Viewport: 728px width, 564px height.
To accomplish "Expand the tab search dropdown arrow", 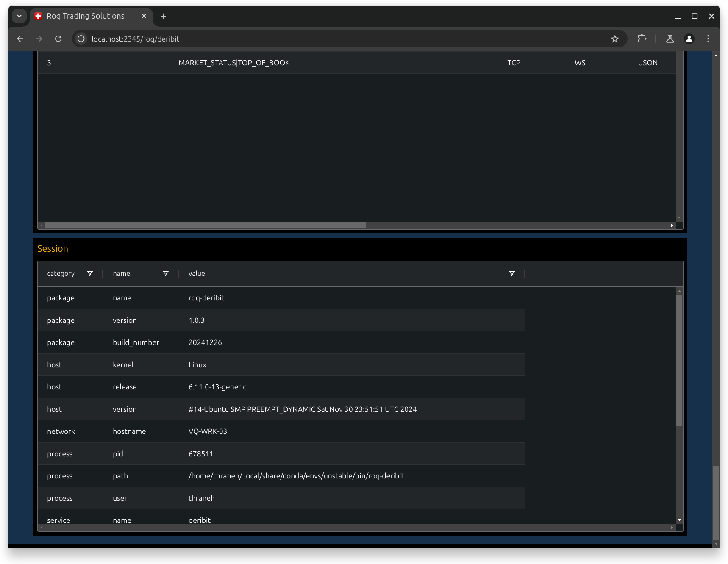I will coord(19,16).
